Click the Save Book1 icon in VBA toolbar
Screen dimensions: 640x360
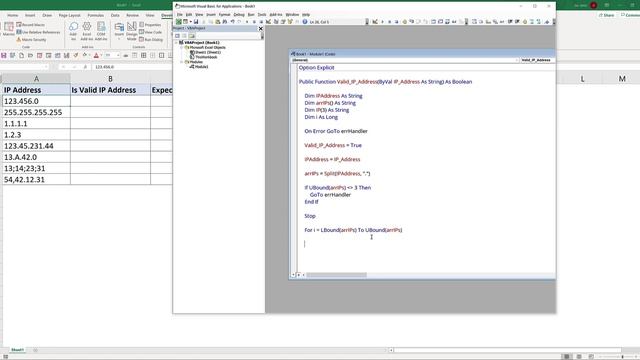[196, 22]
